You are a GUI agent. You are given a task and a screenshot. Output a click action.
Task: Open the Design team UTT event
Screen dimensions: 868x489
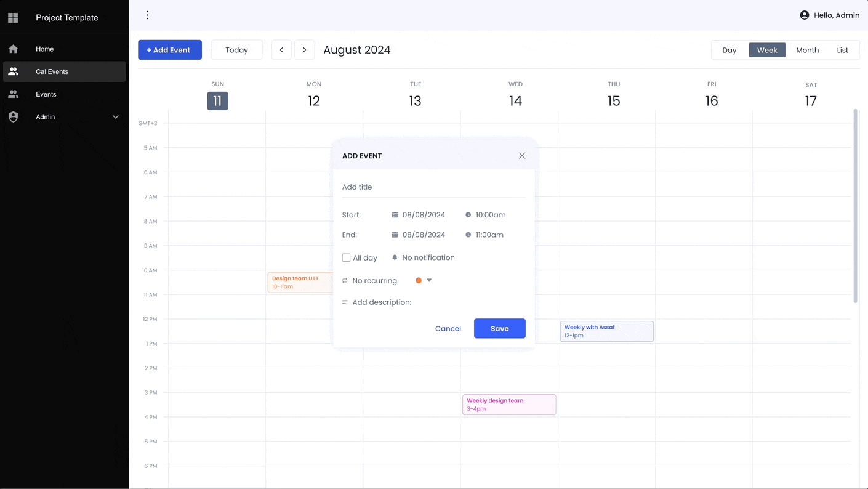click(x=300, y=282)
